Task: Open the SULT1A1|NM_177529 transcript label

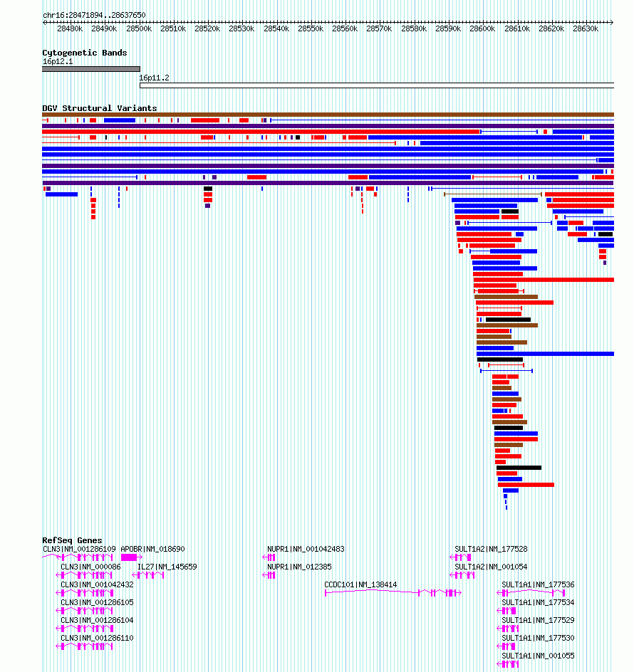Action: click(538, 620)
